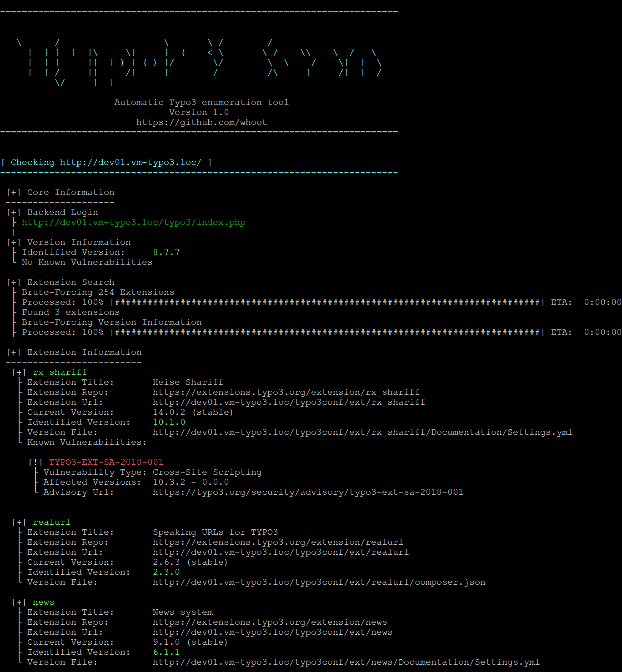Open the typo3-ext-sa-2018-001 advisory URL
The height and width of the screenshot is (672, 622).
(x=308, y=492)
